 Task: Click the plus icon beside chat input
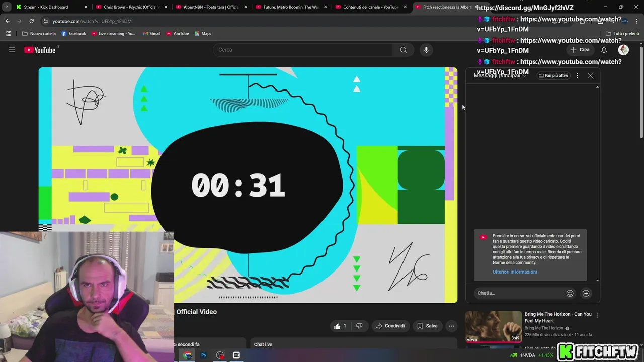click(586, 293)
